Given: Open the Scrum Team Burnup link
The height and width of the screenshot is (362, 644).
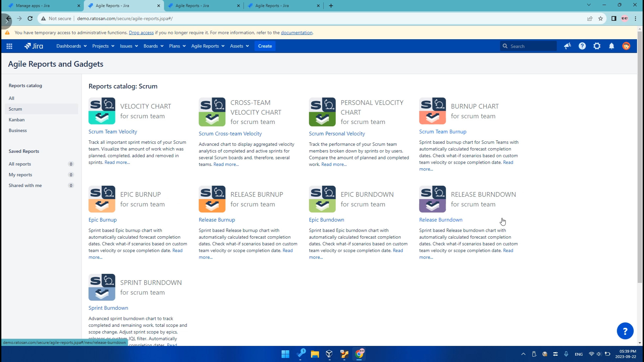Looking at the screenshot, I should pyautogui.click(x=443, y=132).
